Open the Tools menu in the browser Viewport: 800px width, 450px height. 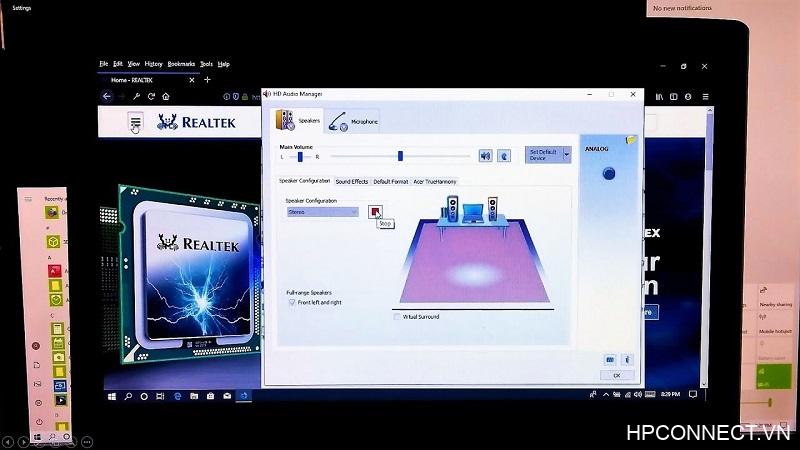pos(206,64)
